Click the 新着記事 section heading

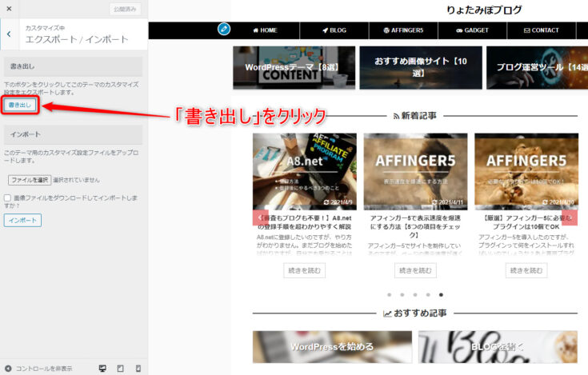(415, 116)
